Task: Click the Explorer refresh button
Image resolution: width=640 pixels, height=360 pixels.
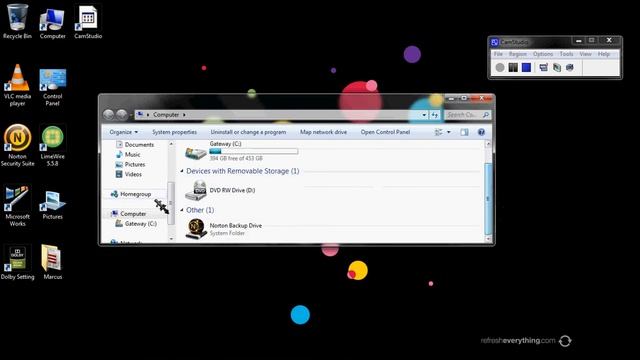Action: tap(435, 115)
